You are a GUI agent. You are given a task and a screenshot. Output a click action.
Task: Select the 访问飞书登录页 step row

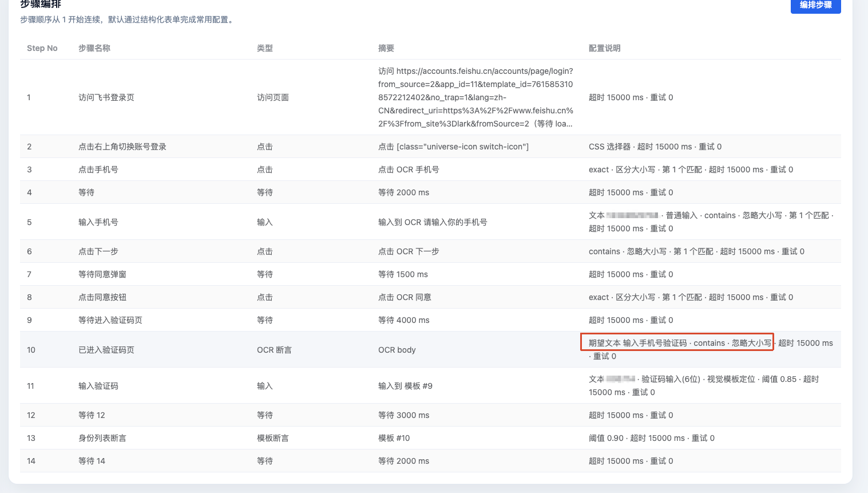(x=106, y=97)
